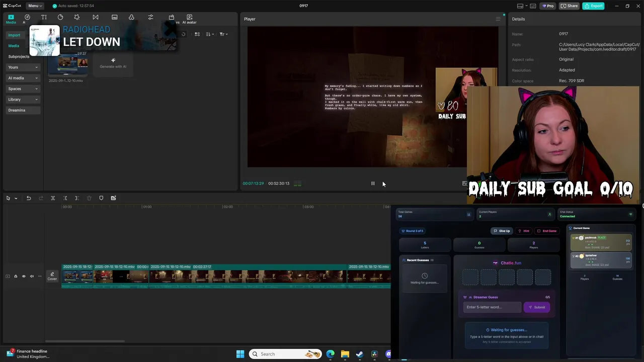Click the taskbar Search box
The image size is (644, 362).
click(x=285, y=354)
